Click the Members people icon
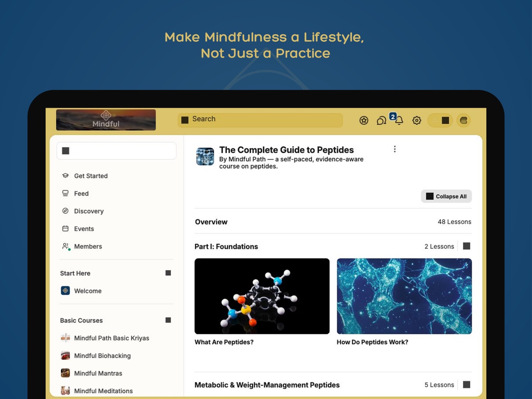The image size is (532, 399). click(x=66, y=246)
